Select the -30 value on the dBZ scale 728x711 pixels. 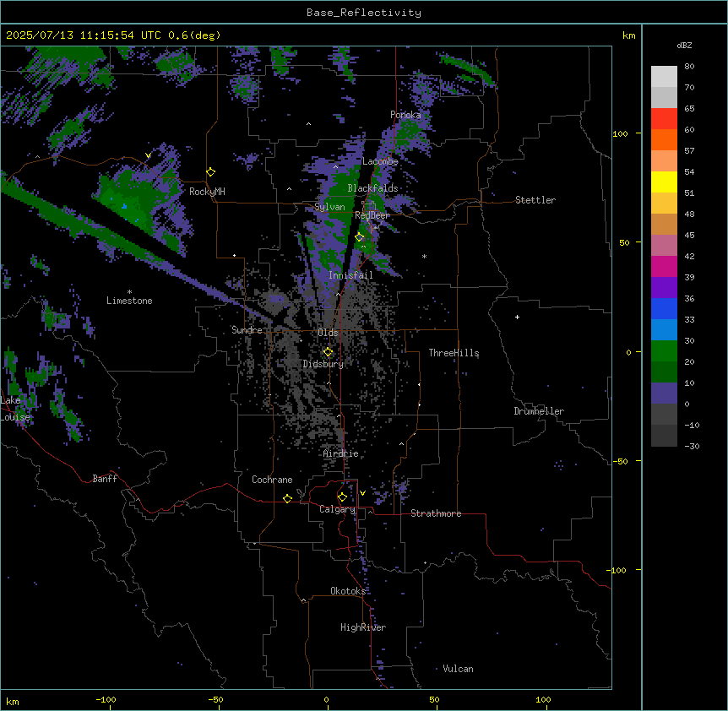692,446
